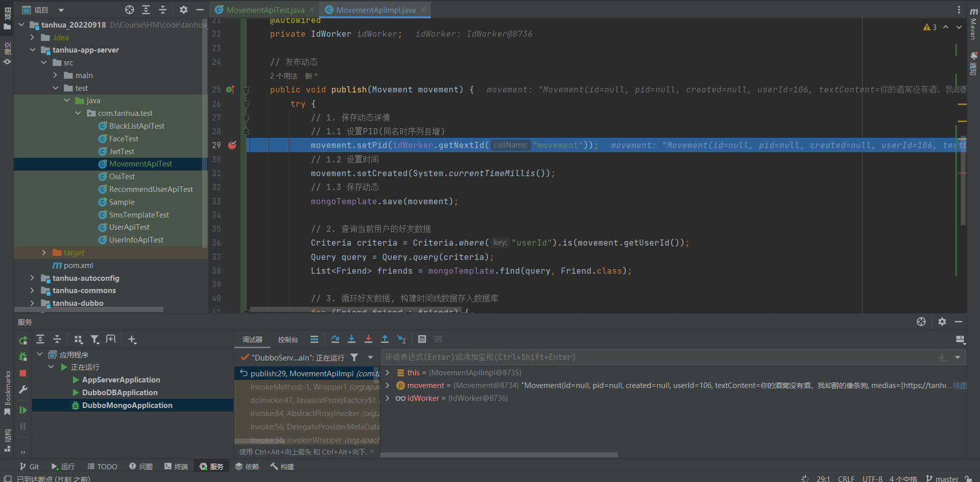Expand the movement variable node
Image resolution: width=980 pixels, height=482 pixels.
[387, 385]
